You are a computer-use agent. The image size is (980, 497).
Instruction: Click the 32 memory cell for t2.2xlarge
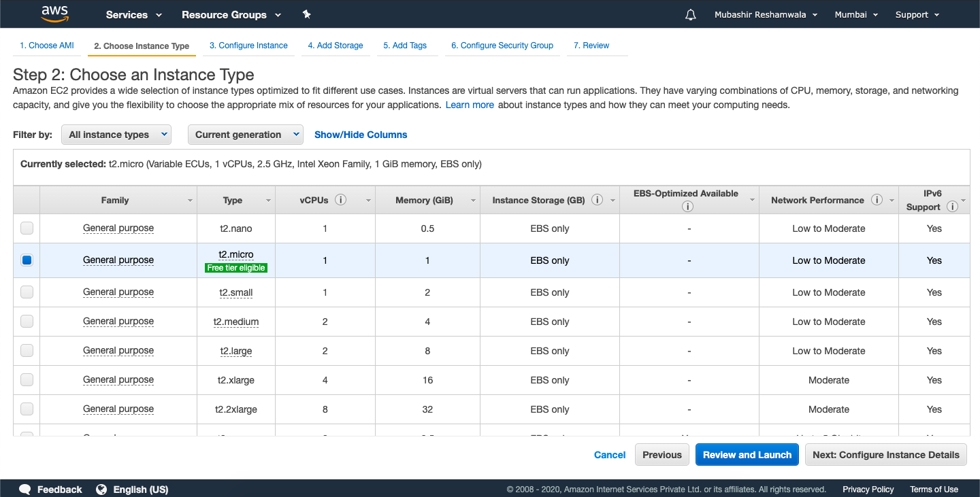427,409
